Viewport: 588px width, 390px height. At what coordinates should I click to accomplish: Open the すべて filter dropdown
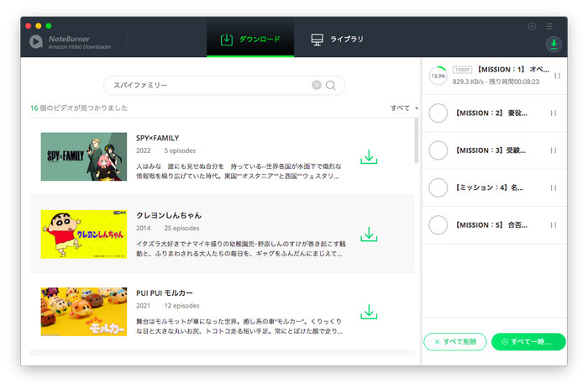404,108
